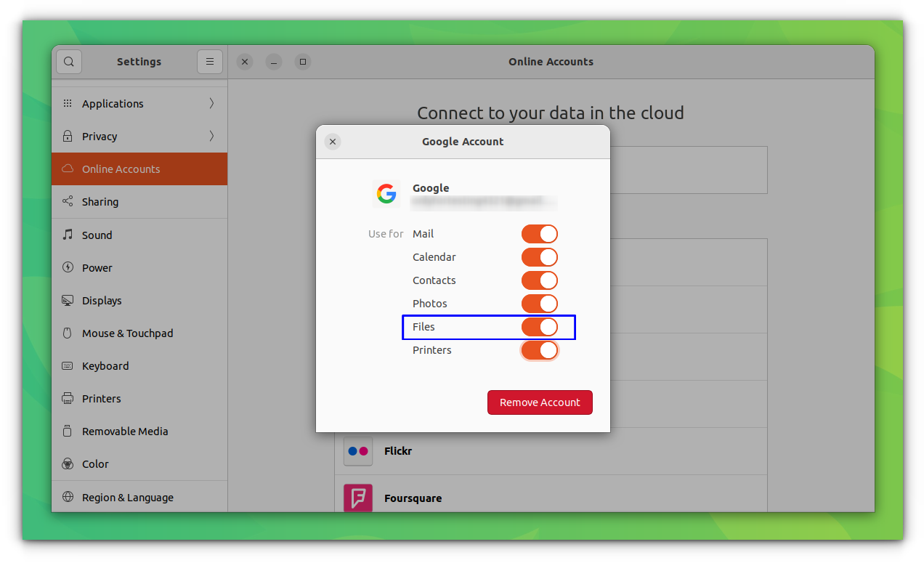Click the Printers icon in sidebar
This screenshot has height=563, width=924.
coord(68,399)
